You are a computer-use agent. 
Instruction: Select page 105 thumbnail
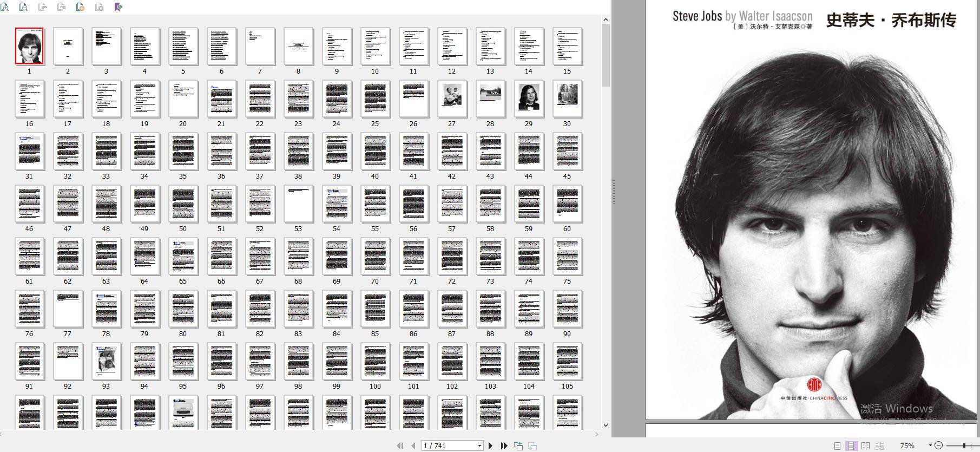tap(567, 361)
